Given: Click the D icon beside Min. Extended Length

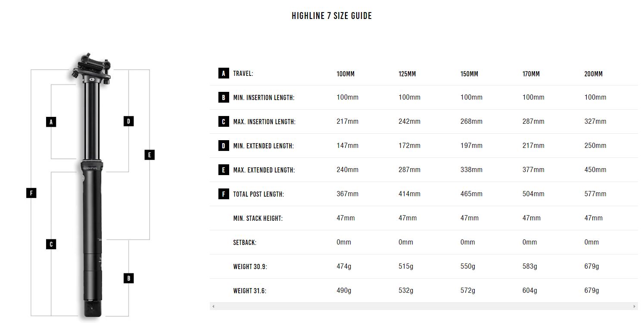Looking at the screenshot, I should coord(223,146).
